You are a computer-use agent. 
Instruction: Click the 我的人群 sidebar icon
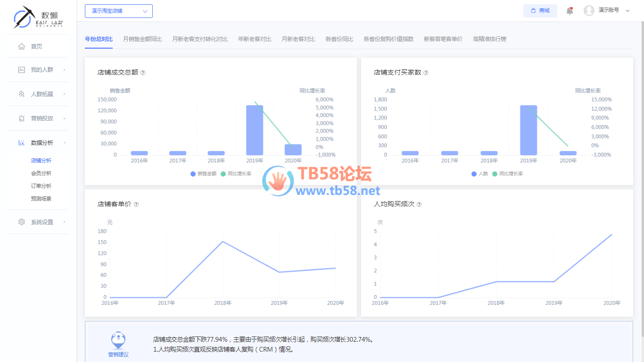pos(21,70)
